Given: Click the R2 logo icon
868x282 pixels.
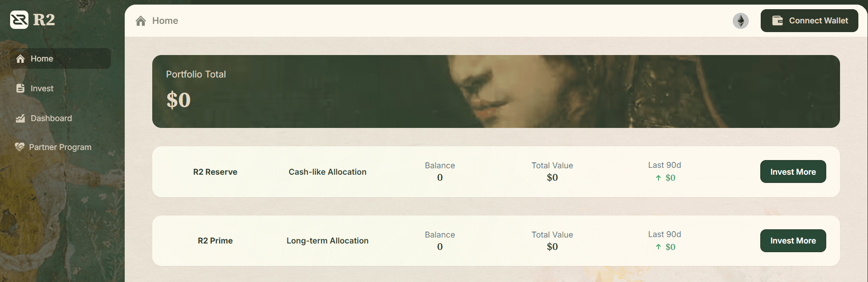Looking at the screenshot, I should point(19,20).
